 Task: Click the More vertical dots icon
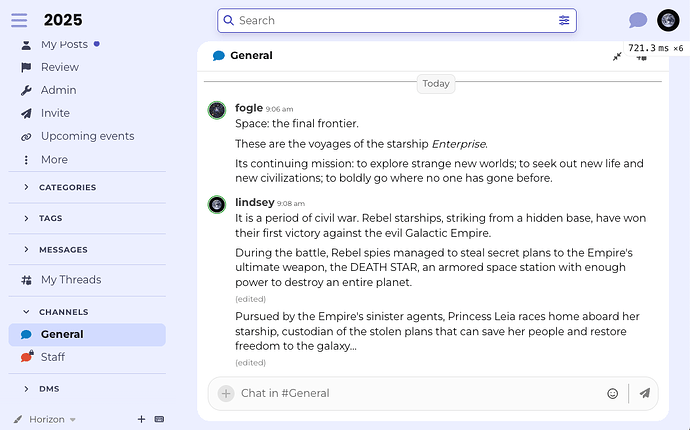tap(26, 160)
